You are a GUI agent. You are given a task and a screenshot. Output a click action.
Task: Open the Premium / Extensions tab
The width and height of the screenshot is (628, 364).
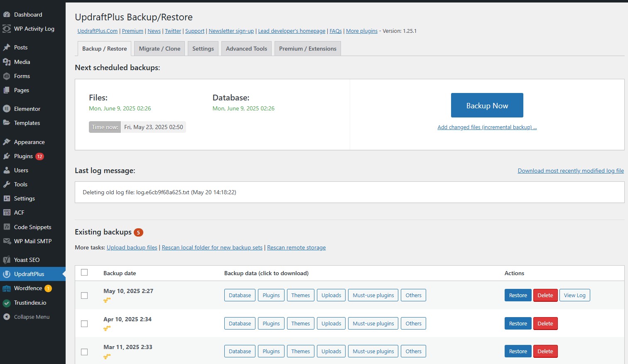(308, 49)
